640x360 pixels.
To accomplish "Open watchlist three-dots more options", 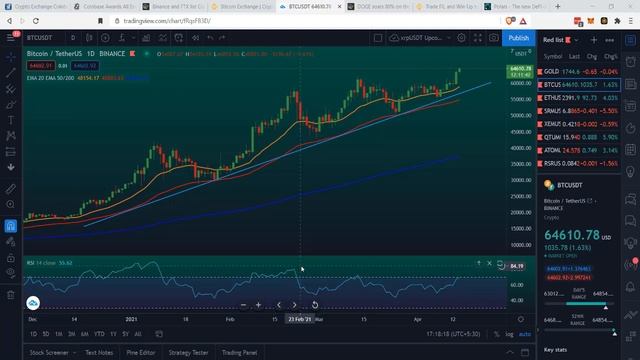I will [x=609, y=40].
